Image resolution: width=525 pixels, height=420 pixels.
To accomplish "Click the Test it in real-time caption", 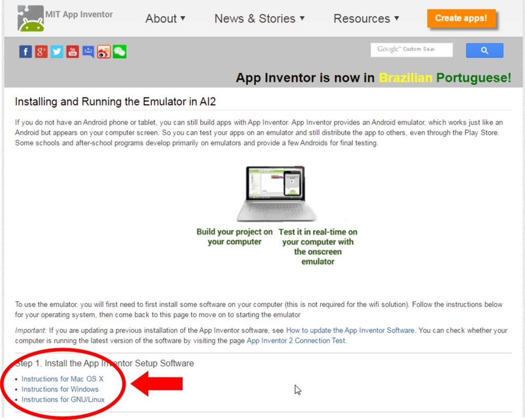I will coord(318,247).
